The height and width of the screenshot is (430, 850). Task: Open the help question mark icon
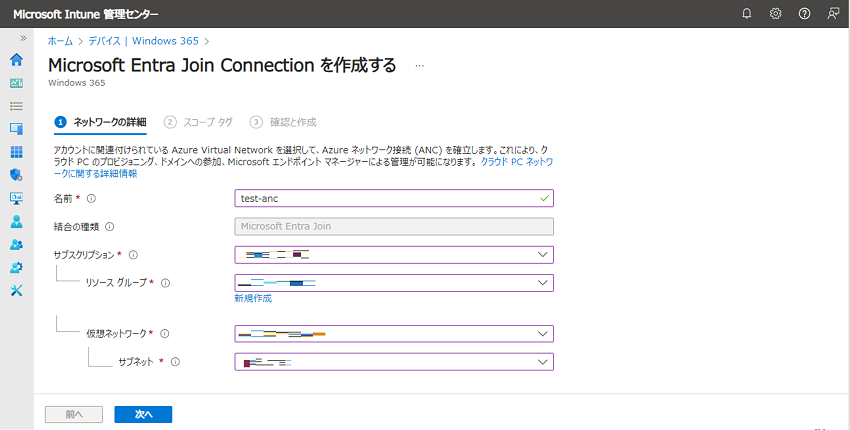point(804,14)
